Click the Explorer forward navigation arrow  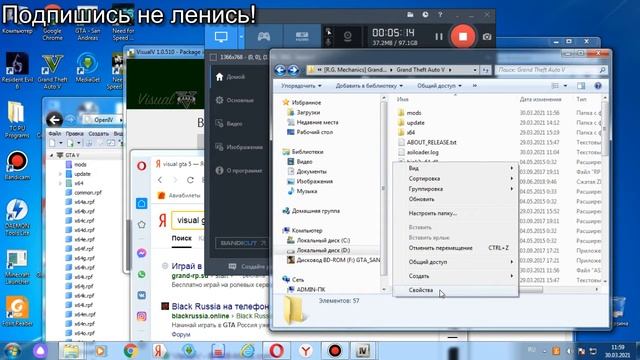click(293, 70)
